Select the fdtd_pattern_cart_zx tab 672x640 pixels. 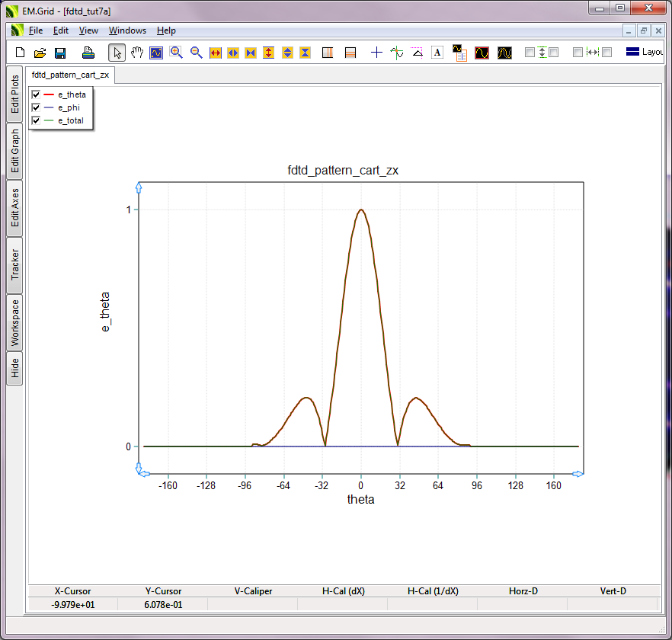tap(70, 76)
